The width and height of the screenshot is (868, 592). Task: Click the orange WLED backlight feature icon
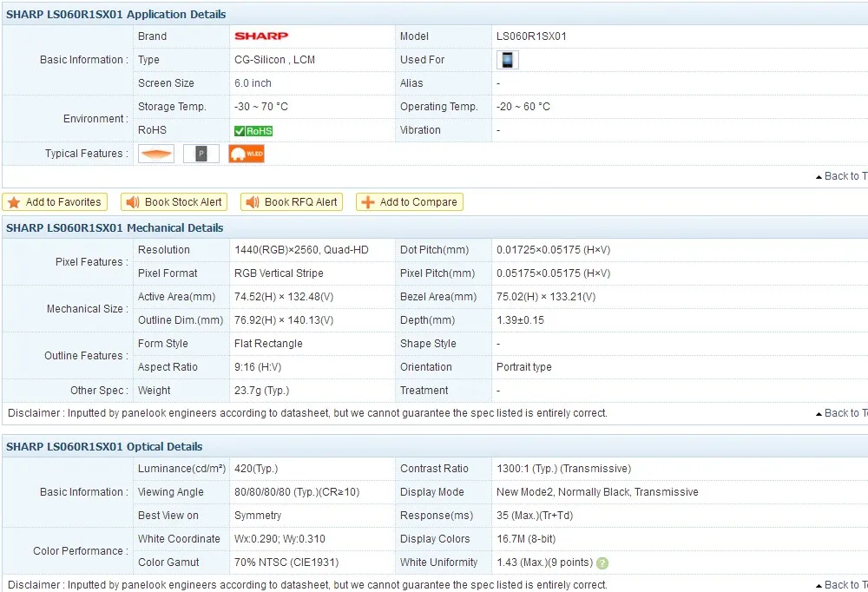[x=247, y=154]
